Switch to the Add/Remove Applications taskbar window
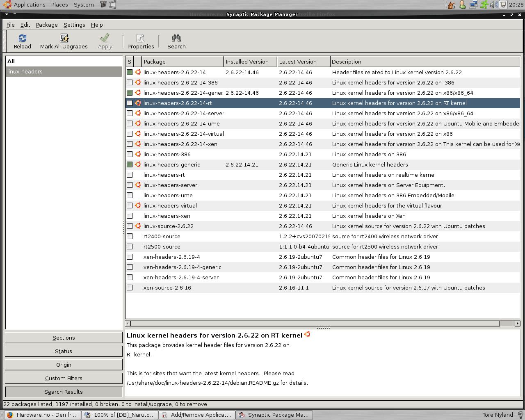 pos(197,415)
